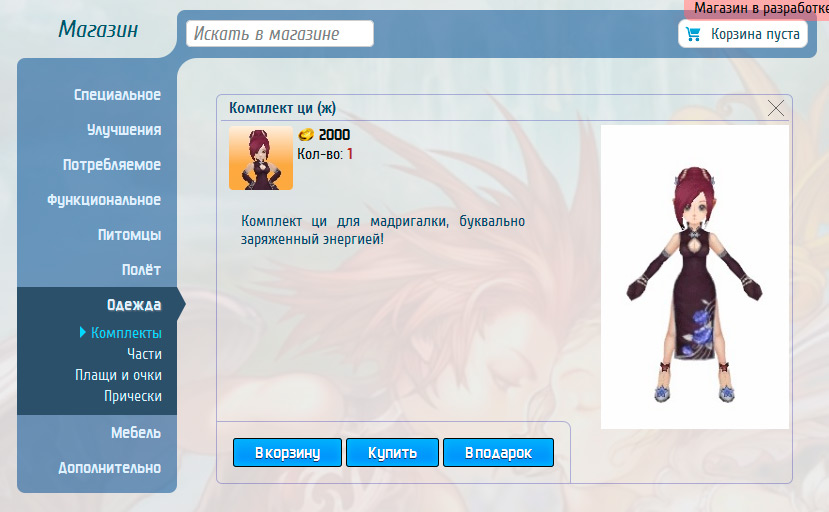This screenshot has width=829, height=512.
Task: Go to the Функциональное category
Action: pos(103,200)
